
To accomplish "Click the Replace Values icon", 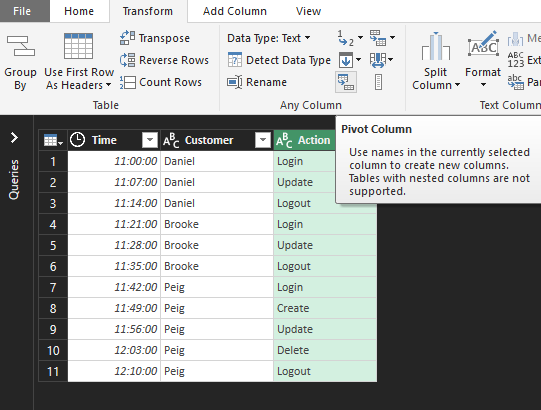I will pyautogui.click(x=346, y=38).
